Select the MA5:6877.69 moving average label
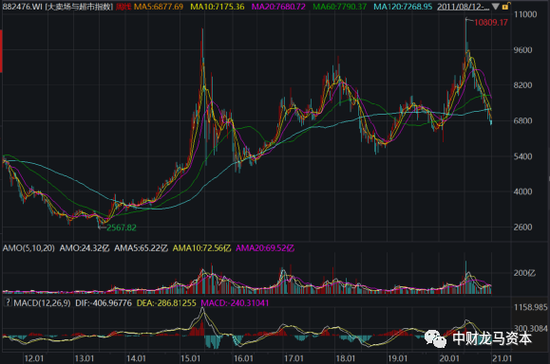550x364 pixels. [159, 7]
